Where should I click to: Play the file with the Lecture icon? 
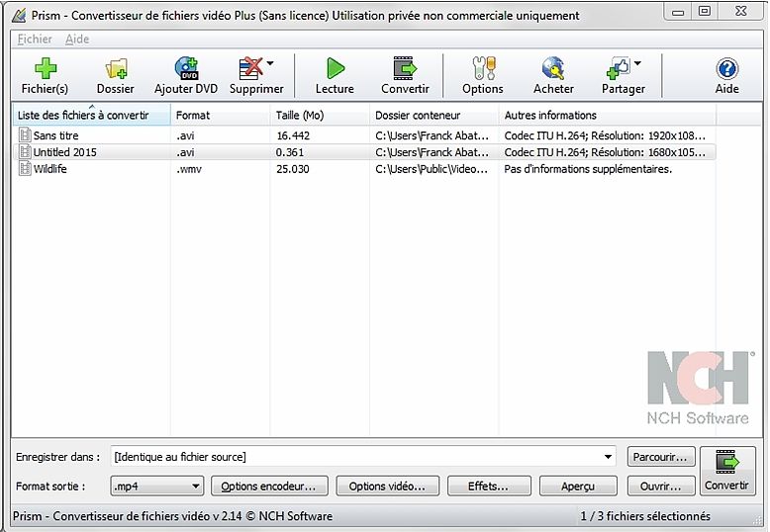coord(335,69)
